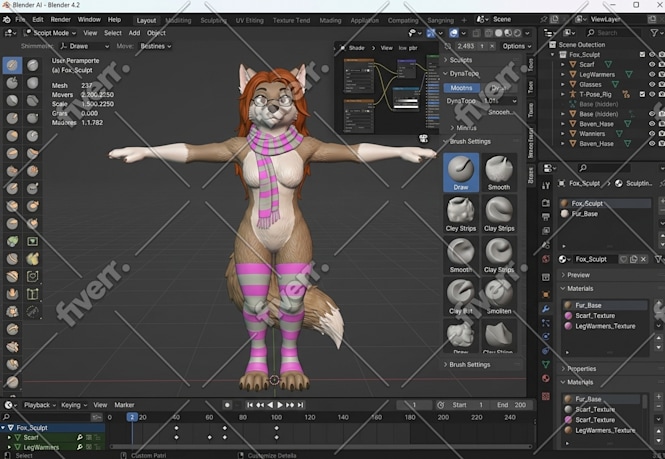Viewport: 665px width, 459px height.
Task: Jump to the timeline's last frame
Action: (301, 405)
